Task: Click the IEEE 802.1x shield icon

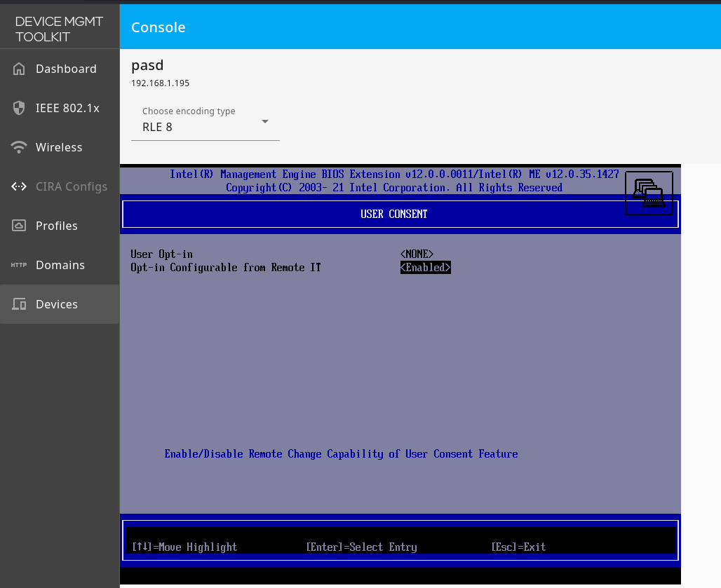Action: click(x=19, y=108)
